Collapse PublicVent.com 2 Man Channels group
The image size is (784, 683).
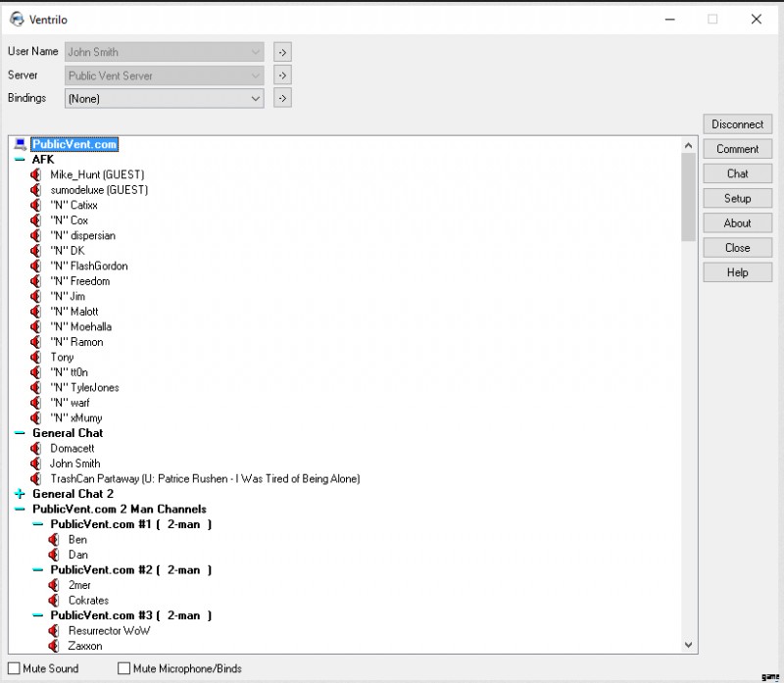[x=20, y=509]
